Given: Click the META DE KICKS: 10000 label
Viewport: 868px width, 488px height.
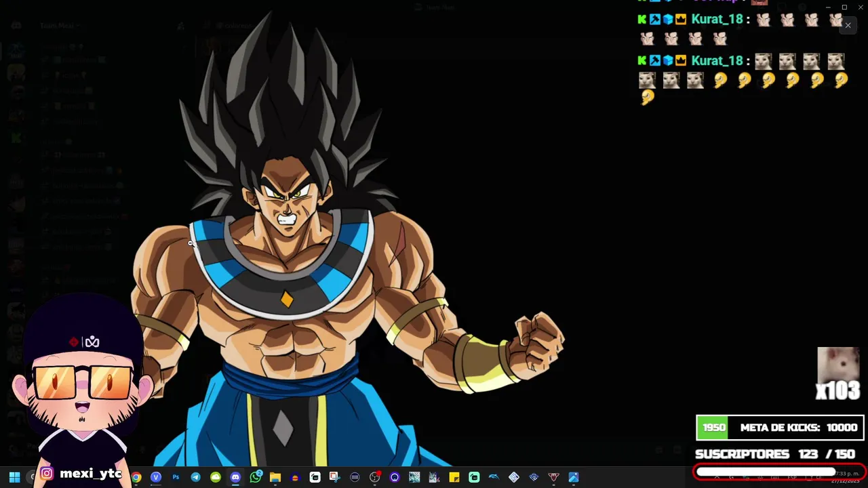Looking at the screenshot, I should pos(799,428).
